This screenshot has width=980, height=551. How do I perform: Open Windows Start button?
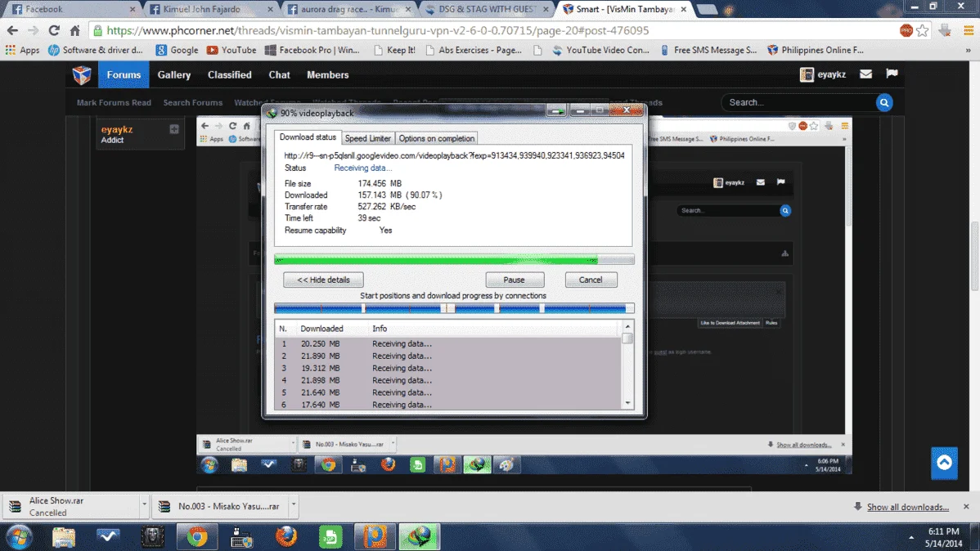[19, 536]
